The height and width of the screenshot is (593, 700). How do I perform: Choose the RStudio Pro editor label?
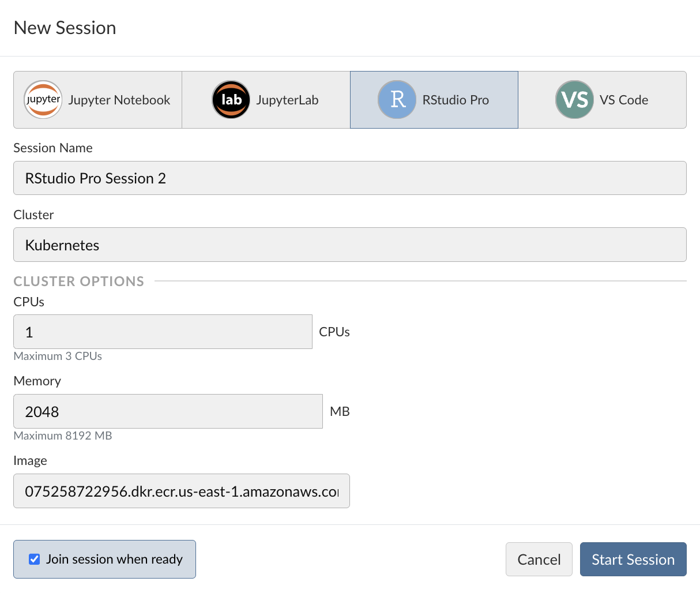click(456, 100)
